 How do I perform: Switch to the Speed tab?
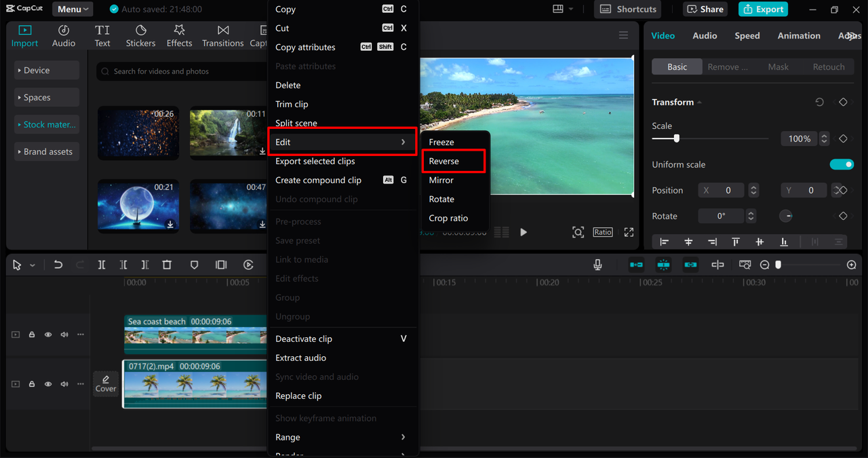pyautogui.click(x=747, y=35)
